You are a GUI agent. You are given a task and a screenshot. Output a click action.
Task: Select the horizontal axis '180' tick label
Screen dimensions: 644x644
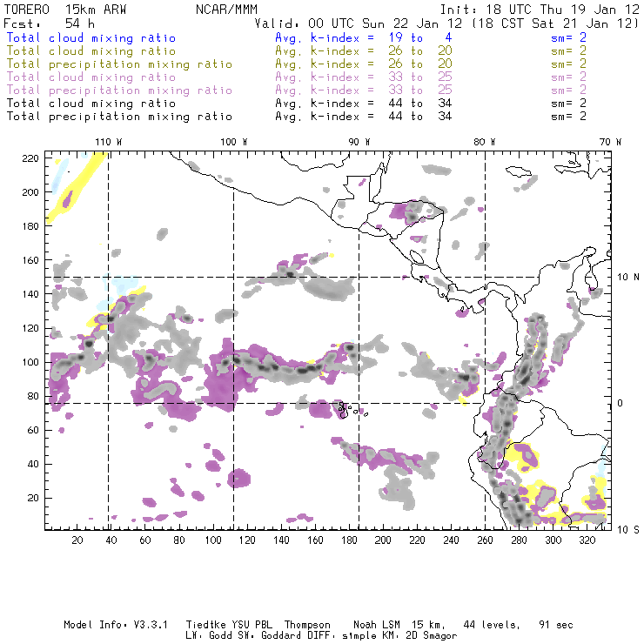349,540
